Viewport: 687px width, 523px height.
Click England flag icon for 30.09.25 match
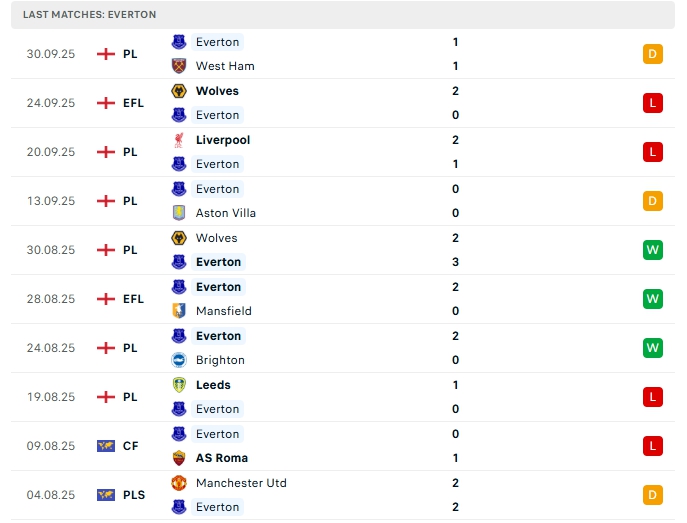coord(106,54)
